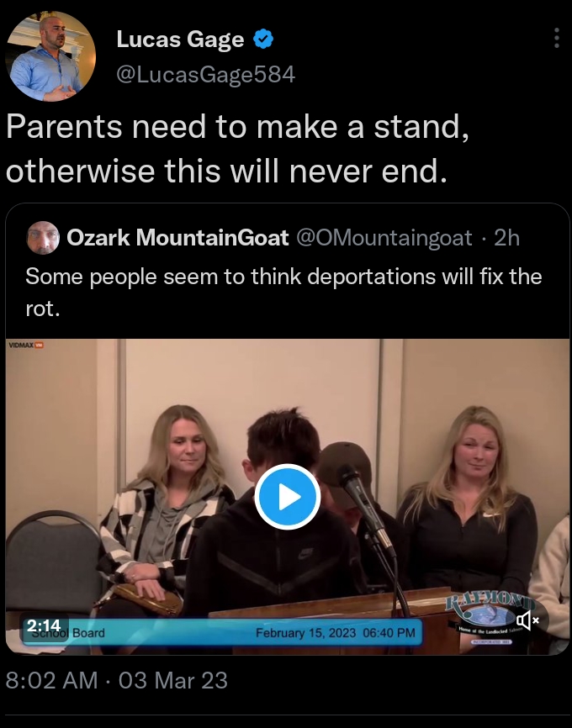Viewport: 572px width, 728px height.
Task: Open the @OMountaingoat handle
Action: [384, 238]
